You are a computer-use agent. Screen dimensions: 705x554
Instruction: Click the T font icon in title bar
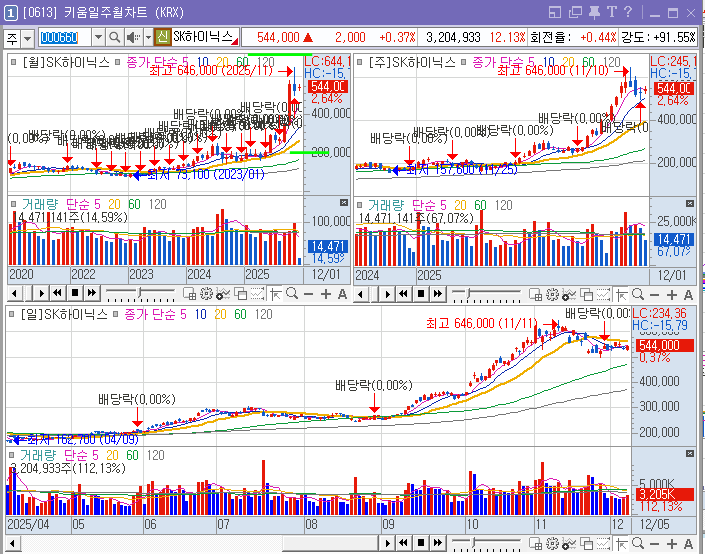coord(611,12)
